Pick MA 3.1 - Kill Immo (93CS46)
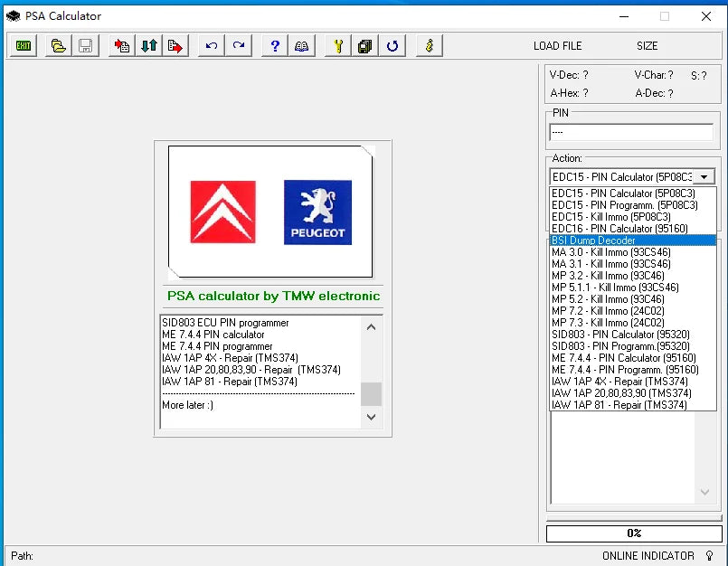 click(633, 264)
